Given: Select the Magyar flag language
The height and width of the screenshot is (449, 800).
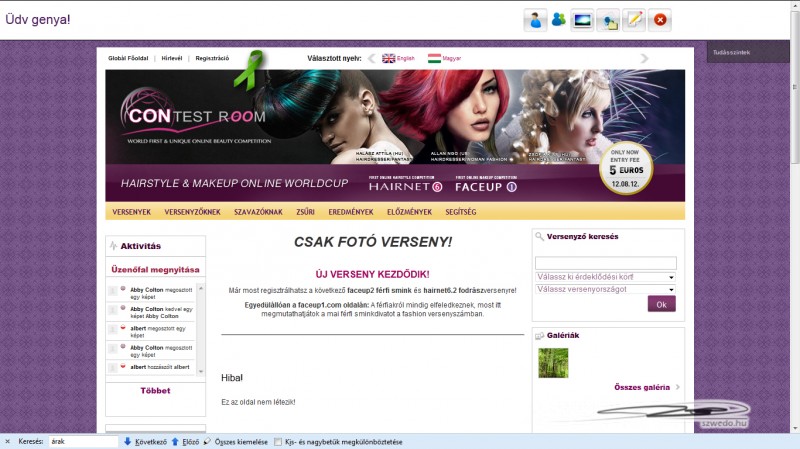Looking at the screenshot, I should [x=444, y=58].
